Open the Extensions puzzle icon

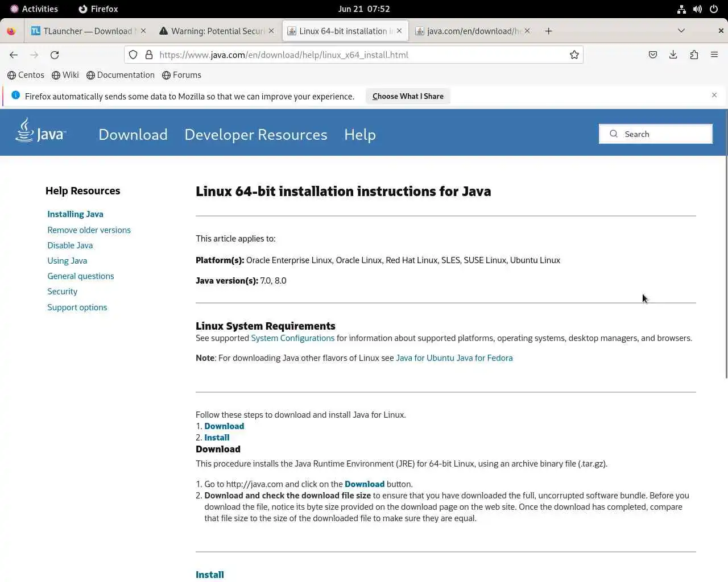694,55
